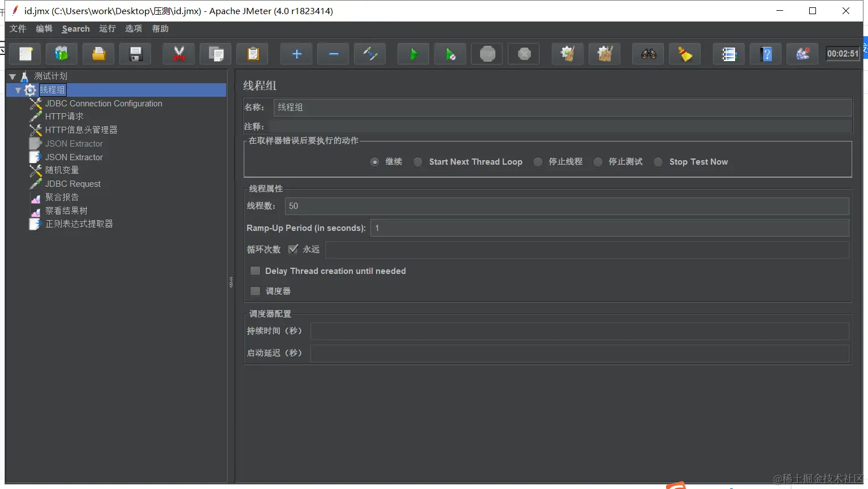Open the 察看结果树 listener
The height and width of the screenshot is (489, 868).
(x=66, y=211)
